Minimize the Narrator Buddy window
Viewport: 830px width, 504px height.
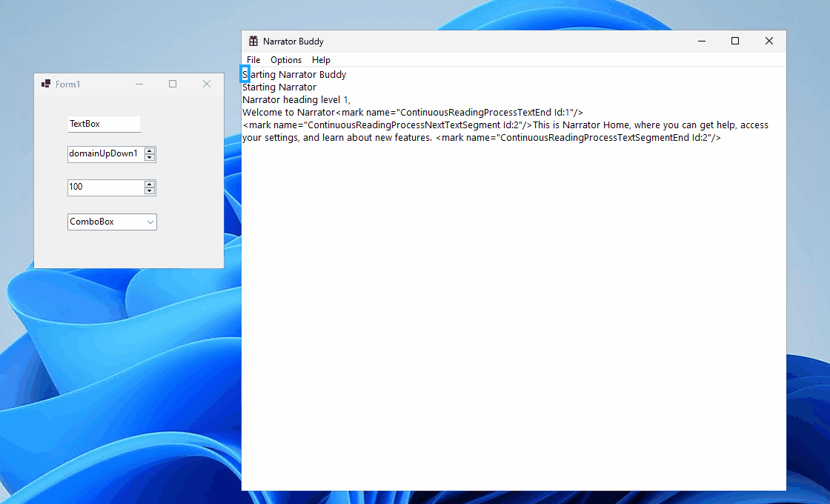coord(702,42)
